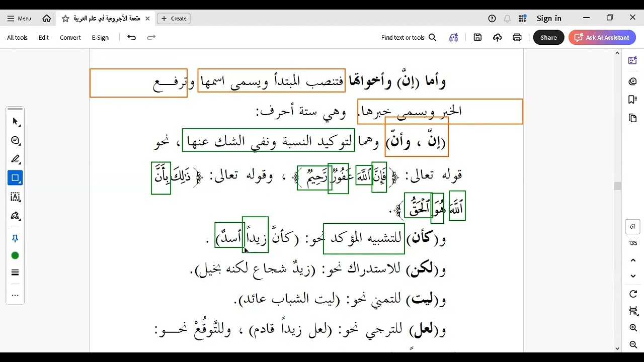Go to the next page arrow
The width and height of the screenshot is (644, 362).
[633, 276]
